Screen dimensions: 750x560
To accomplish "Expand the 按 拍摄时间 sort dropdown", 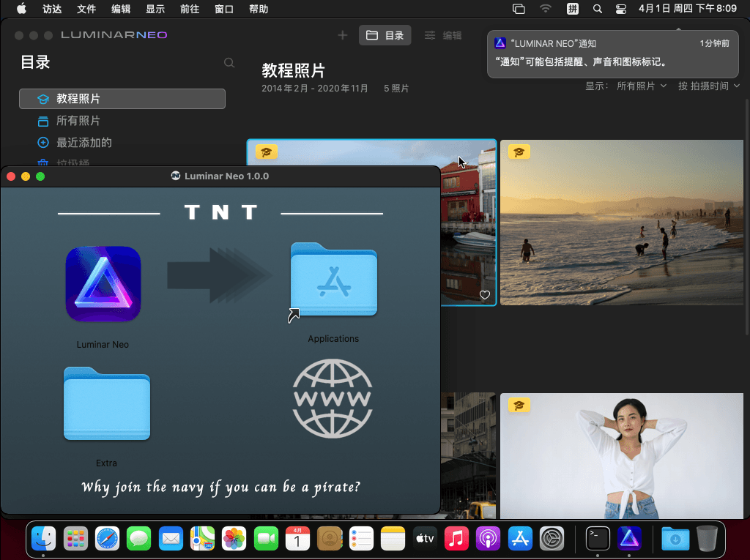I will click(709, 86).
